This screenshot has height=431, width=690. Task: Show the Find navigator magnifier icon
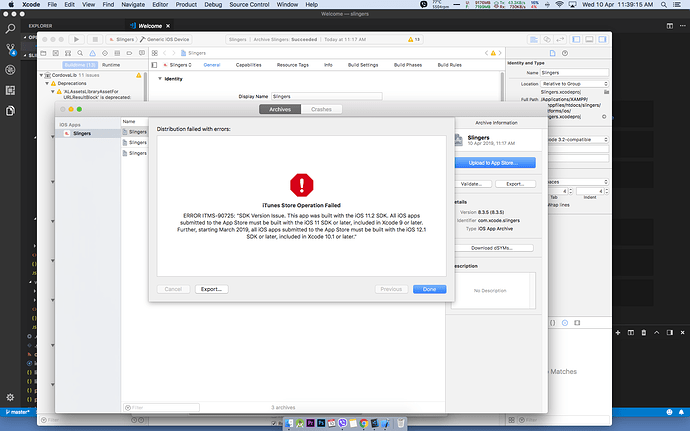(x=80, y=53)
